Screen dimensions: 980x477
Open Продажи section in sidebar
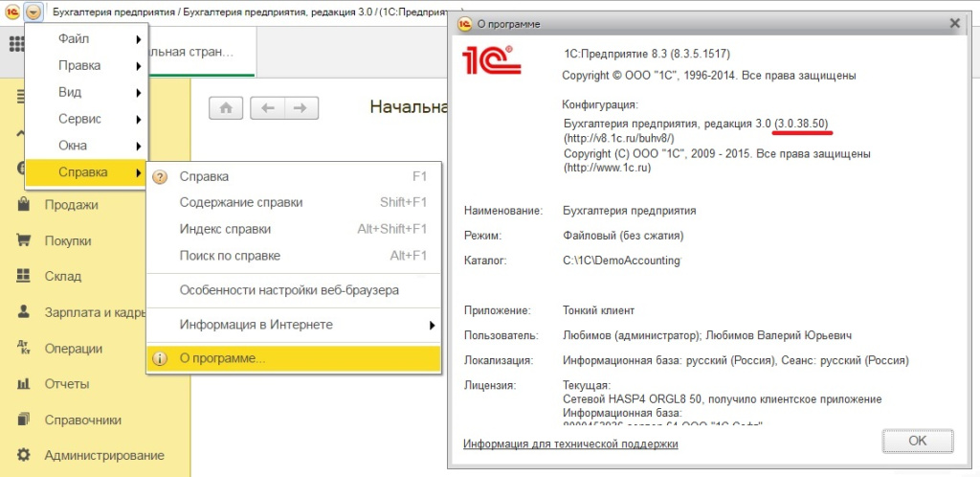click(x=71, y=205)
